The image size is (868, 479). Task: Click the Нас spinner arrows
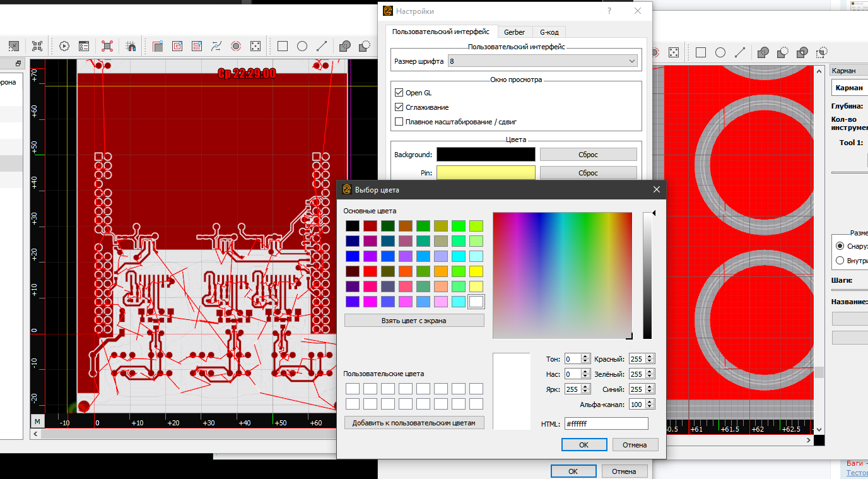coord(586,374)
